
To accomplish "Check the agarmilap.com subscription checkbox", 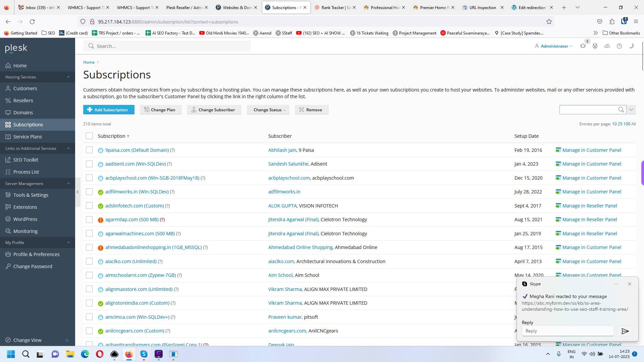I will 89,220.
